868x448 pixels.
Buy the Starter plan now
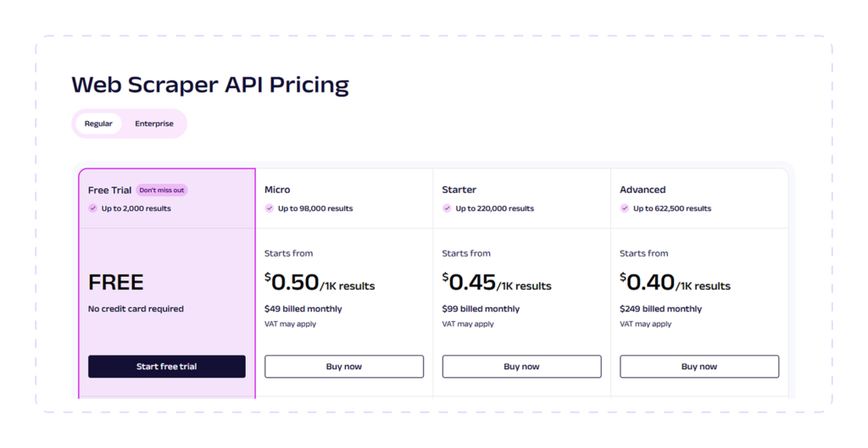[521, 367]
